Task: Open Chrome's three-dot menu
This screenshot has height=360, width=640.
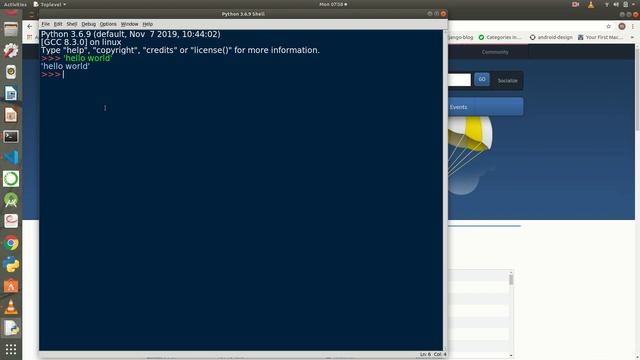Action: click(633, 26)
